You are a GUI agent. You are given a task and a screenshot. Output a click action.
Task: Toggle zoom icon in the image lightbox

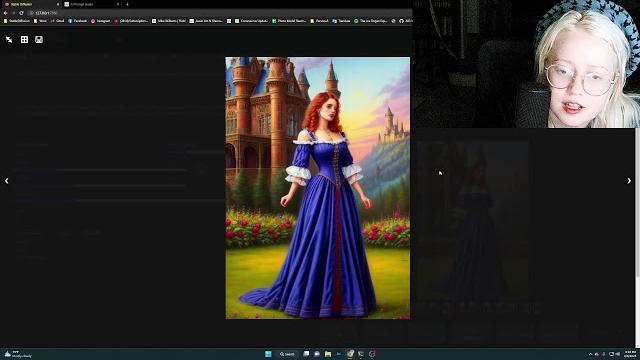pyautogui.click(x=9, y=40)
